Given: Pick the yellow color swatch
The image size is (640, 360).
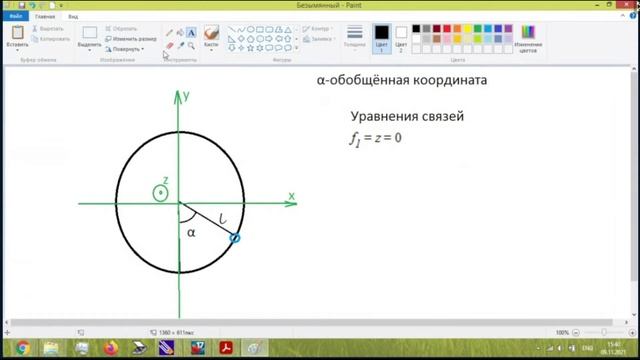Looking at the screenshot, I should (467, 29).
